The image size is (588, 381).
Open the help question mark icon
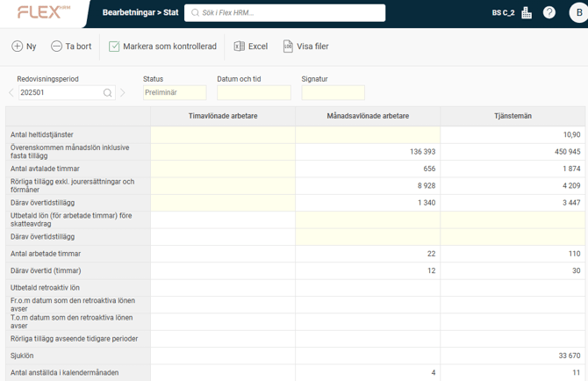point(549,13)
